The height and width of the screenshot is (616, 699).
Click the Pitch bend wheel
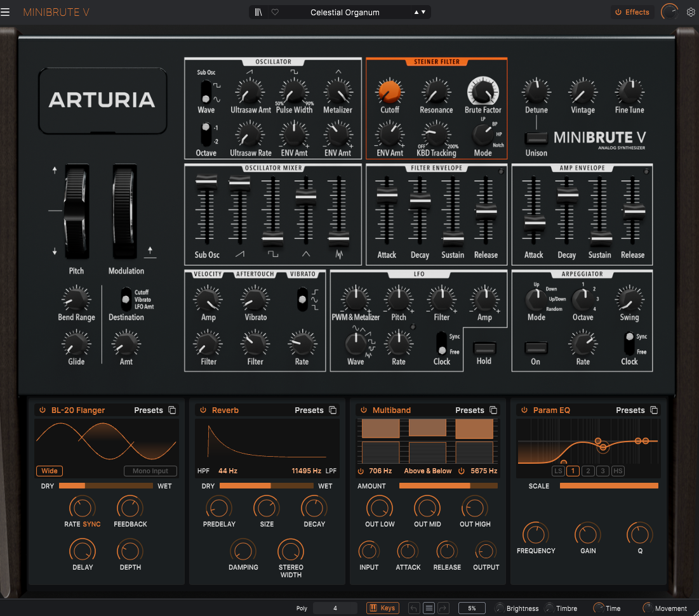pyautogui.click(x=77, y=211)
